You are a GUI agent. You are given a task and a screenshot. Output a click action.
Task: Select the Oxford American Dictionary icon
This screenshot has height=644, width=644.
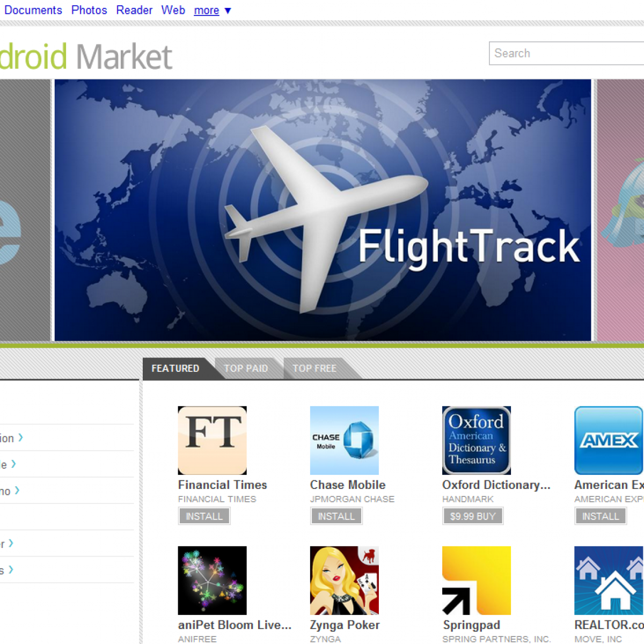pyautogui.click(x=476, y=440)
